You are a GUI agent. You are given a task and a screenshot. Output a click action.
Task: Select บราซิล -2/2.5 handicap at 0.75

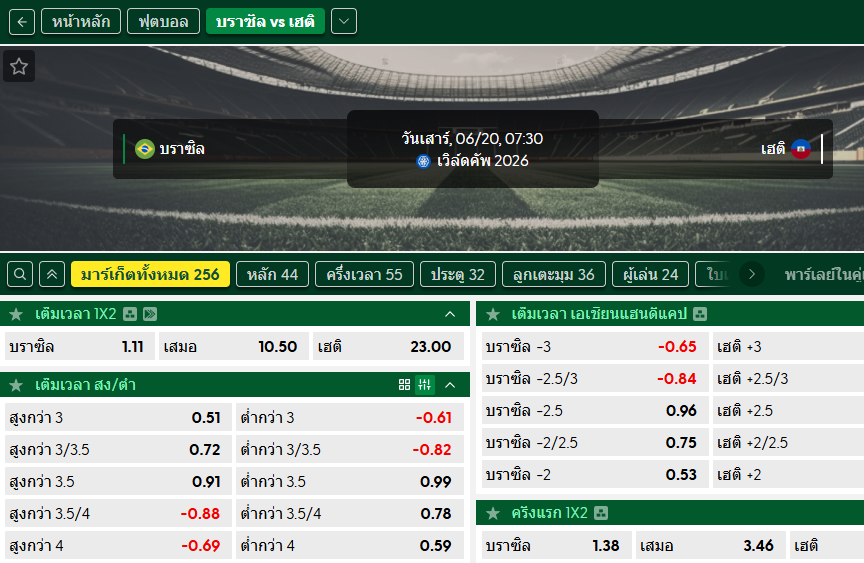click(595, 442)
